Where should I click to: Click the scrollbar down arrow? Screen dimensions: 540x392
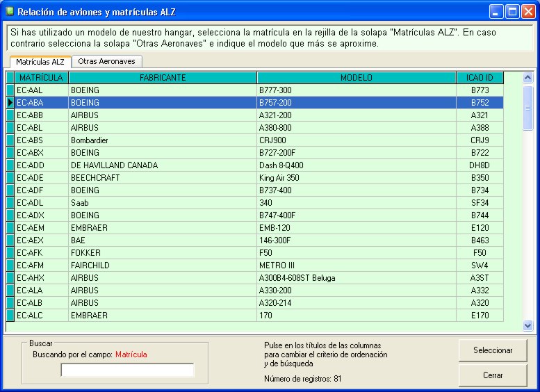click(527, 325)
